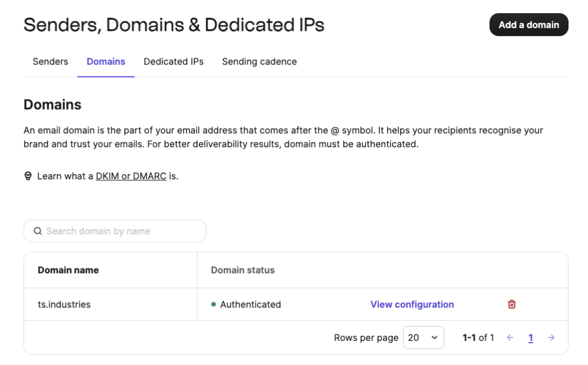
Task: Switch to the Sending cadence tab
Action: coord(259,62)
